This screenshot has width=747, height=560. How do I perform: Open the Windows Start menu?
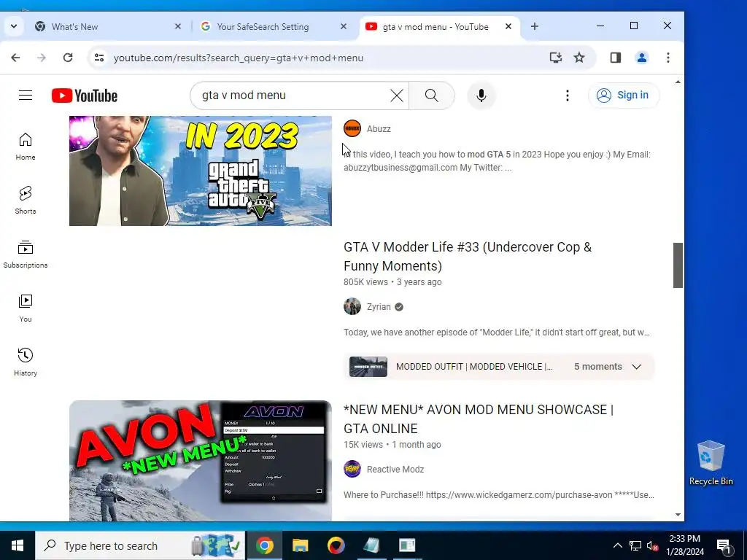pos(18,545)
